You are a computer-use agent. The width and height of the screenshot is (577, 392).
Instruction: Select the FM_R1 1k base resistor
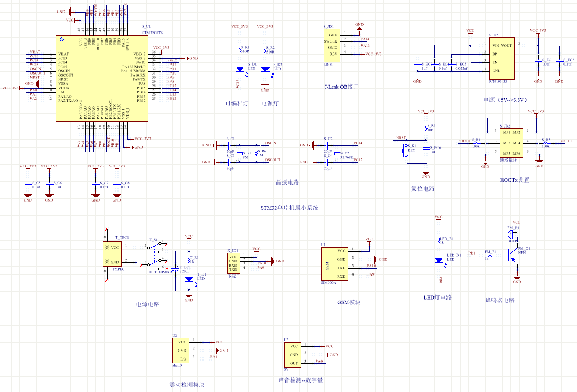pos(489,256)
